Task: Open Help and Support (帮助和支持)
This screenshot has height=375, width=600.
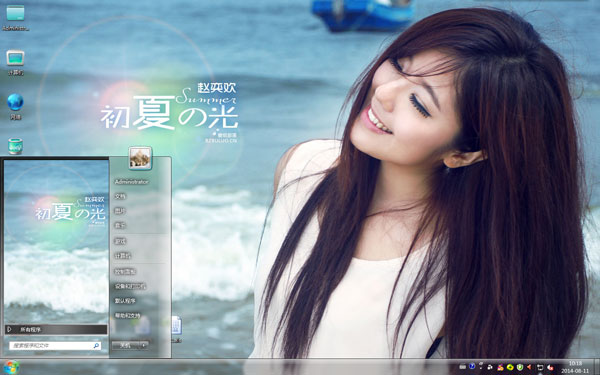Action: tap(127, 316)
